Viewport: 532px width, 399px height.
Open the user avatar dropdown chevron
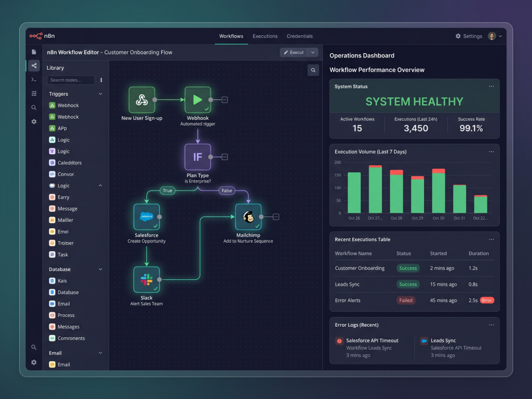point(500,36)
